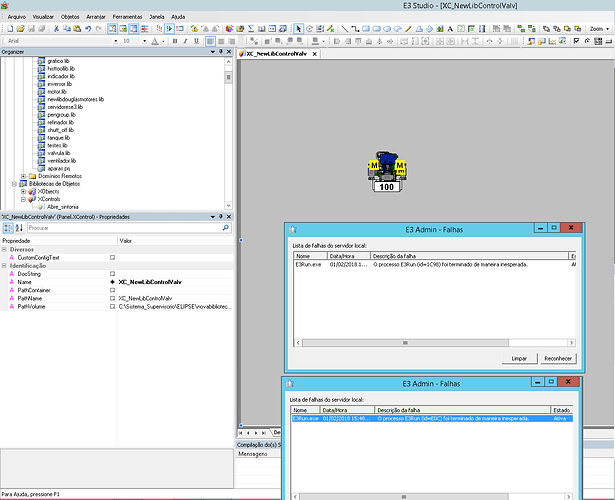
Task: Toggle the PathContainer association box
Action: click(113, 290)
